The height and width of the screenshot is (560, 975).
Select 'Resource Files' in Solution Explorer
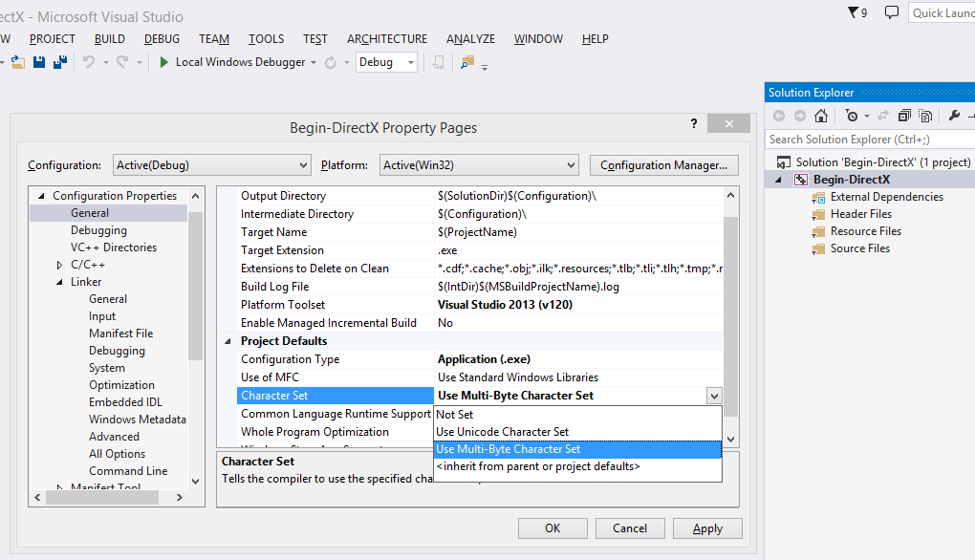tap(866, 231)
